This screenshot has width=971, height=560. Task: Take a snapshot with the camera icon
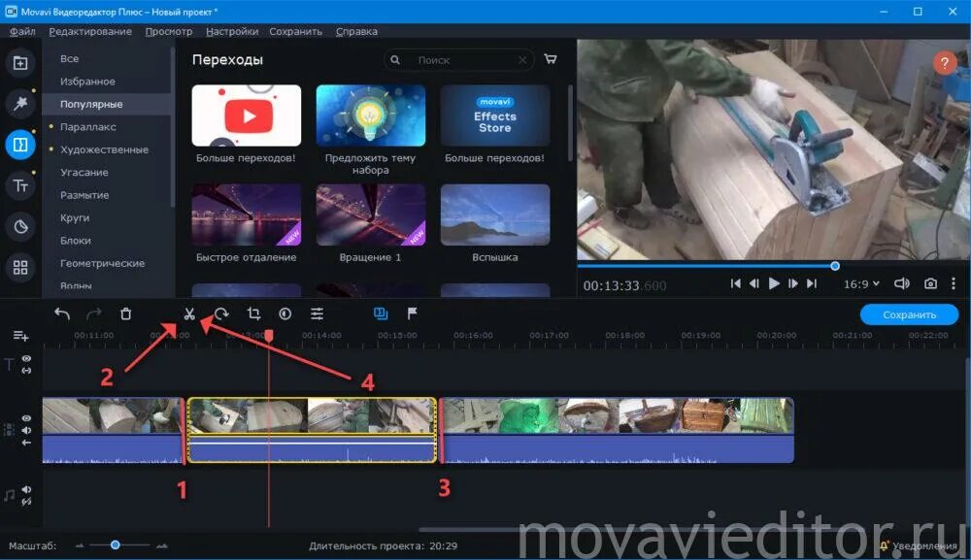point(930,283)
